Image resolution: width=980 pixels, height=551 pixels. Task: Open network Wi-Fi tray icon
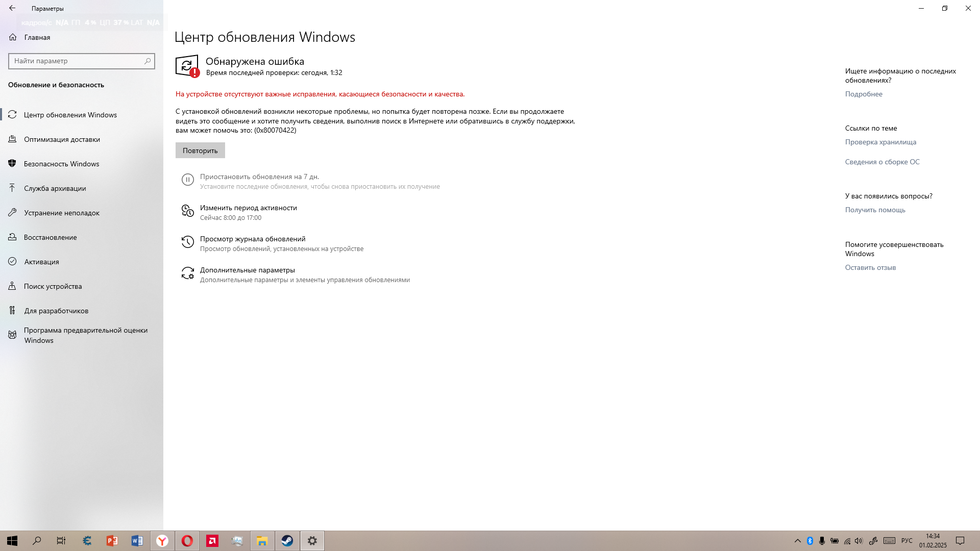coord(847,541)
